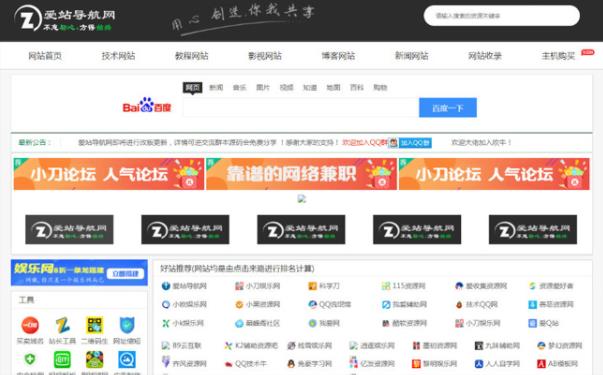Viewport: 603px width, 375px height.
Task: Open 教程网站 navigation item
Action: click(192, 56)
